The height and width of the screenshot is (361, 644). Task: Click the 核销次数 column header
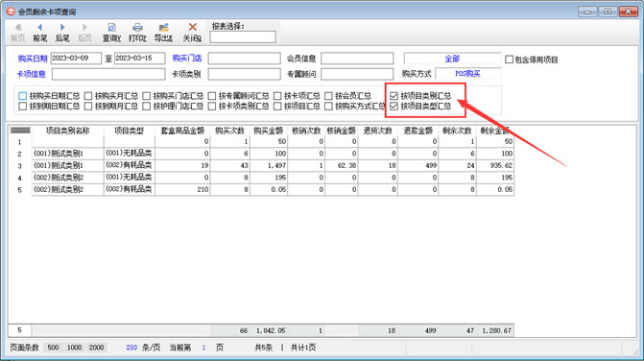(306, 131)
